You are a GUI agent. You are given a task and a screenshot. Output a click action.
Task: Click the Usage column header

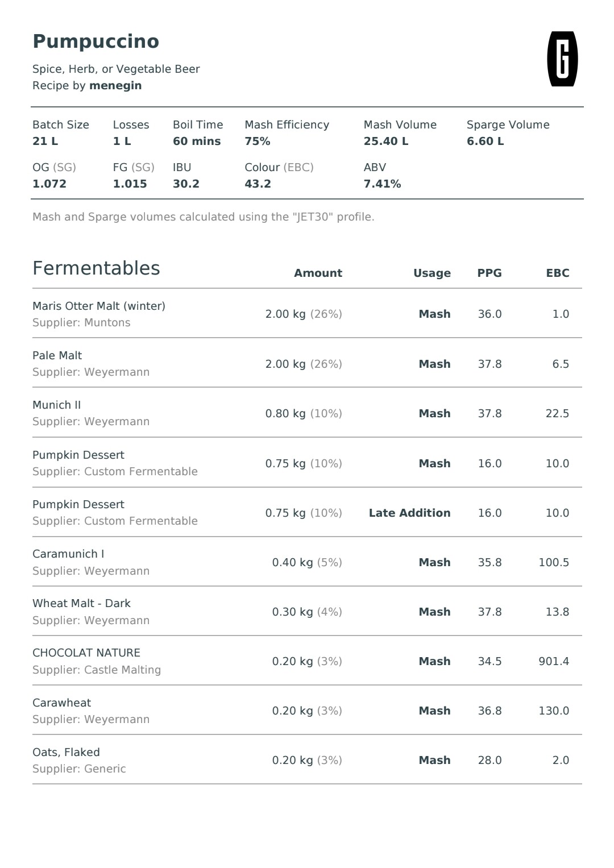point(432,273)
